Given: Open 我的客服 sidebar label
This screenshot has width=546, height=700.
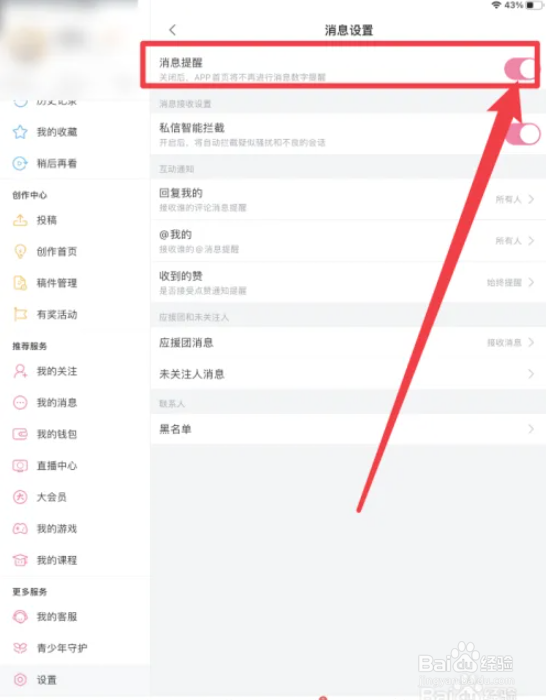Looking at the screenshot, I should click(57, 617).
